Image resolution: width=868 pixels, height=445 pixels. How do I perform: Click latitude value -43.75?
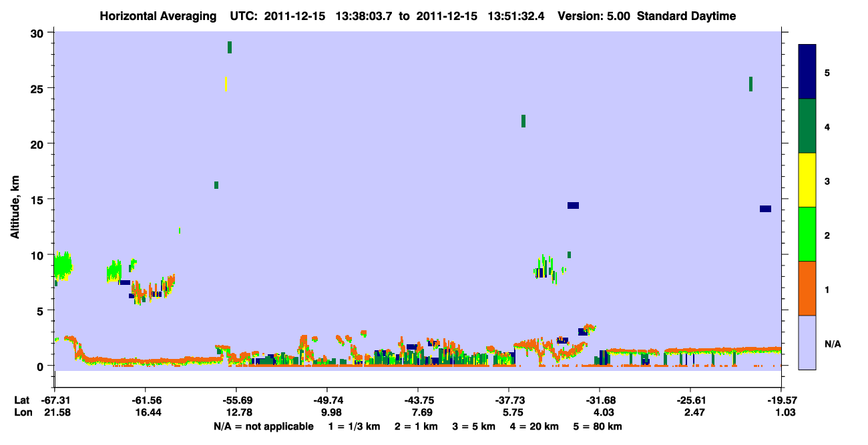coord(418,400)
